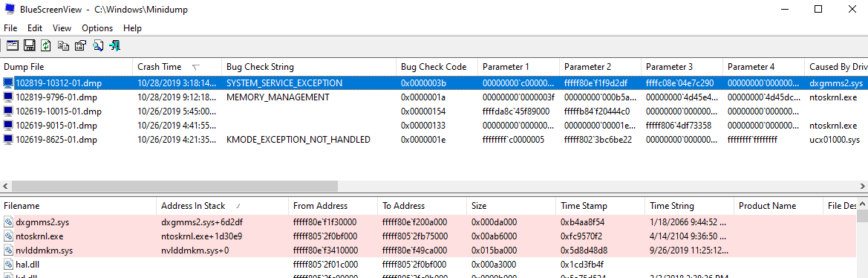
Task: Click icon of 102819-10312-01.dmp row
Action: 7,83
